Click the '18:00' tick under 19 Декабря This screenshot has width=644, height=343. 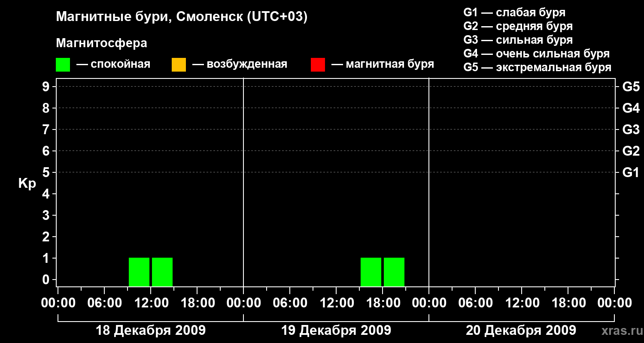click(x=383, y=303)
